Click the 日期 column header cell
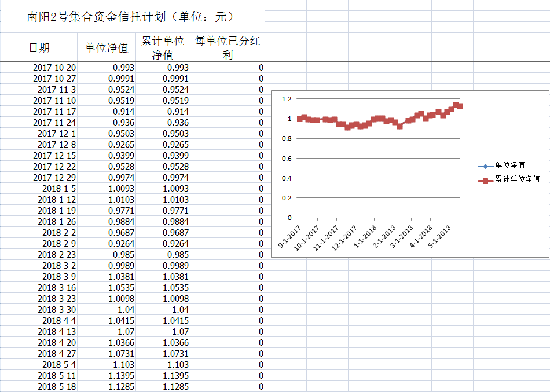550x392 pixels. point(39,47)
